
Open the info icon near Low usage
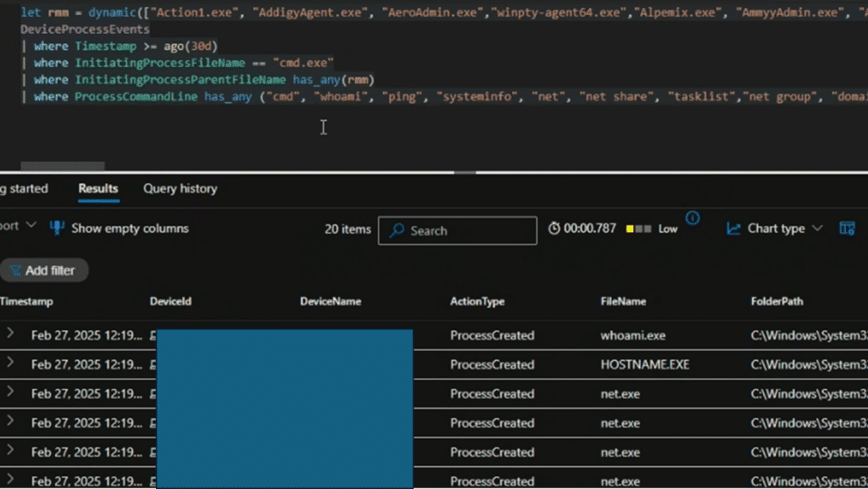pos(693,218)
